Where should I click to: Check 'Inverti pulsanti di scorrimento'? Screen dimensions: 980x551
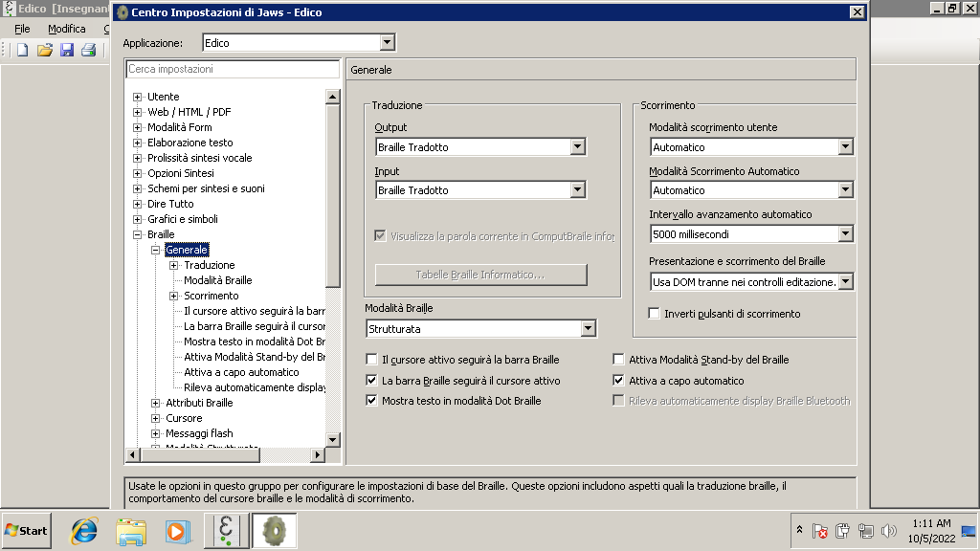pos(655,314)
